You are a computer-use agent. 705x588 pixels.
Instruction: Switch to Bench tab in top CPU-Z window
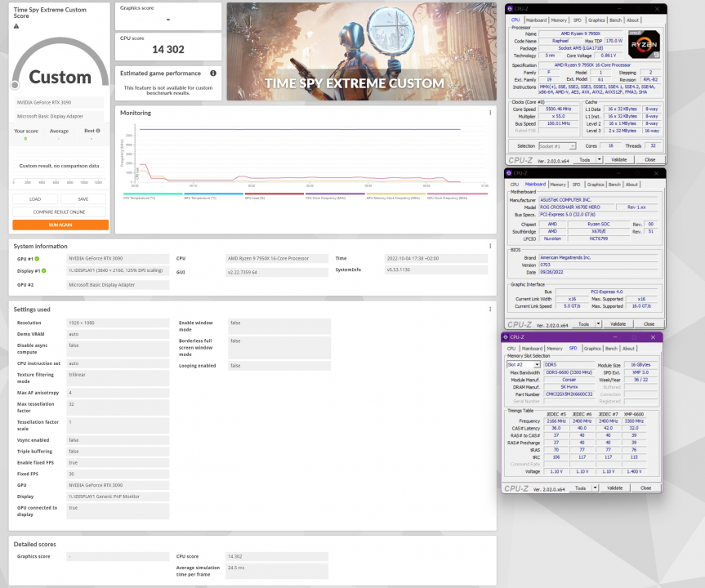point(614,20)
